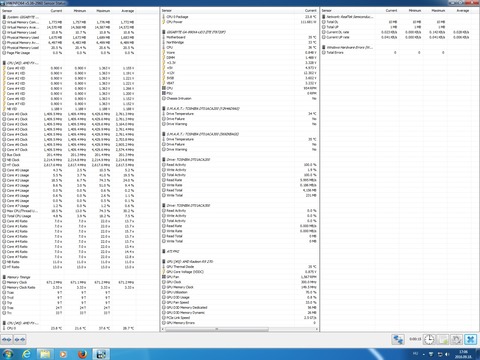Click the bolt icon beside the Vcore row
480x360 pixels.
tap(164, 53)
